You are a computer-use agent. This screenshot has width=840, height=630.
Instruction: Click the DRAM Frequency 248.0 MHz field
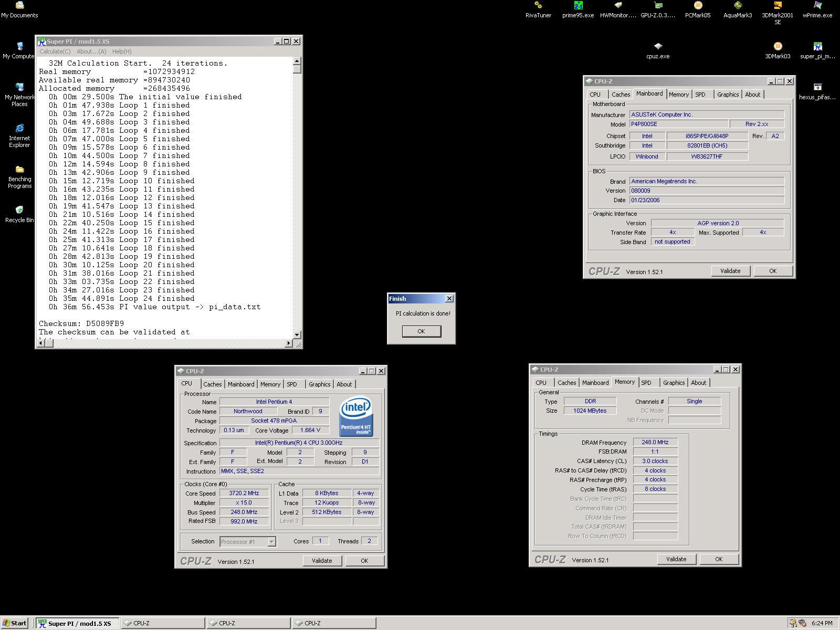pyautogui.click(x=655, y=443)
